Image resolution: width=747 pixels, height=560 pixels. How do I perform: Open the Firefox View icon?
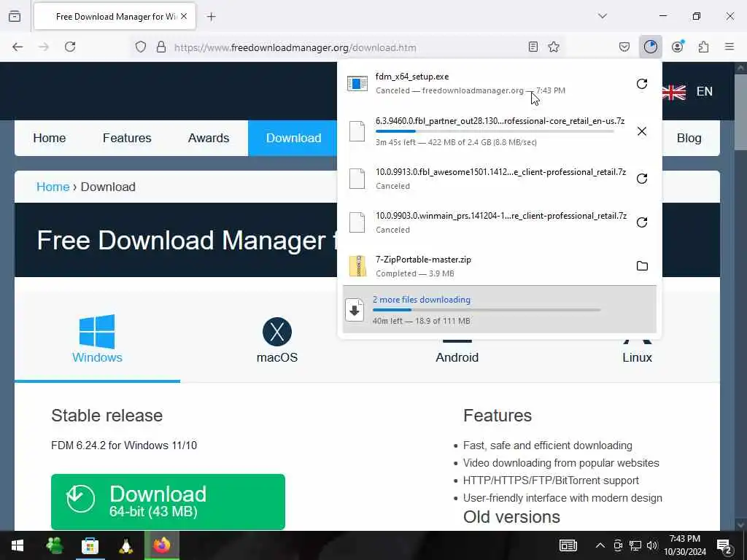(15, 16)
